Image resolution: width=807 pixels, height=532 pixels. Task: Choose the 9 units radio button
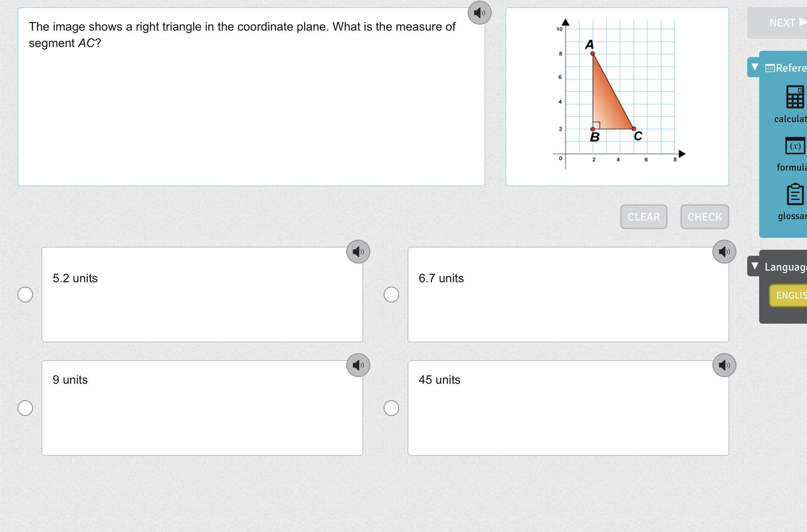[25, 408]
